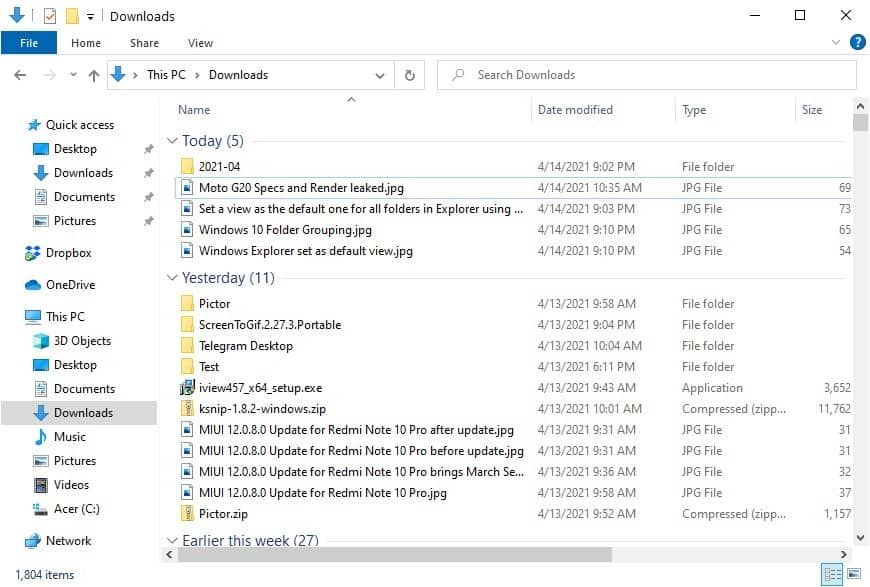Switch to the Home ribbon tab
The height and width of the screenshot is (587, 870).
click(86, 43)
